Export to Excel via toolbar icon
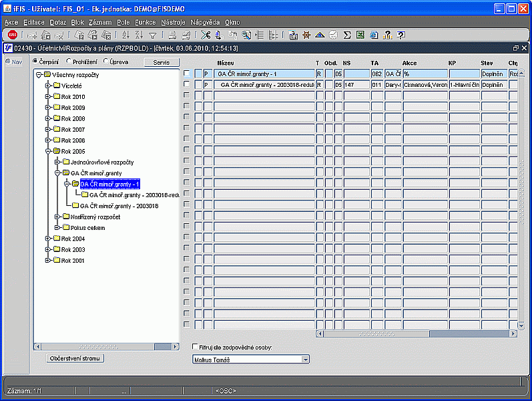Viewport: 532px width, 401px height. (x=360, y=35)
